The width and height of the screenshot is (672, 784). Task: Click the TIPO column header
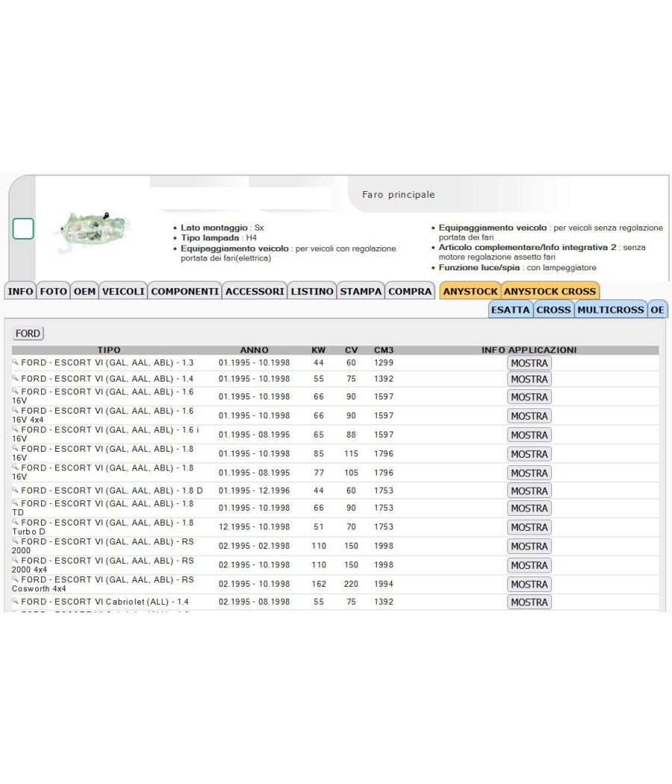[x=109, y=350]
